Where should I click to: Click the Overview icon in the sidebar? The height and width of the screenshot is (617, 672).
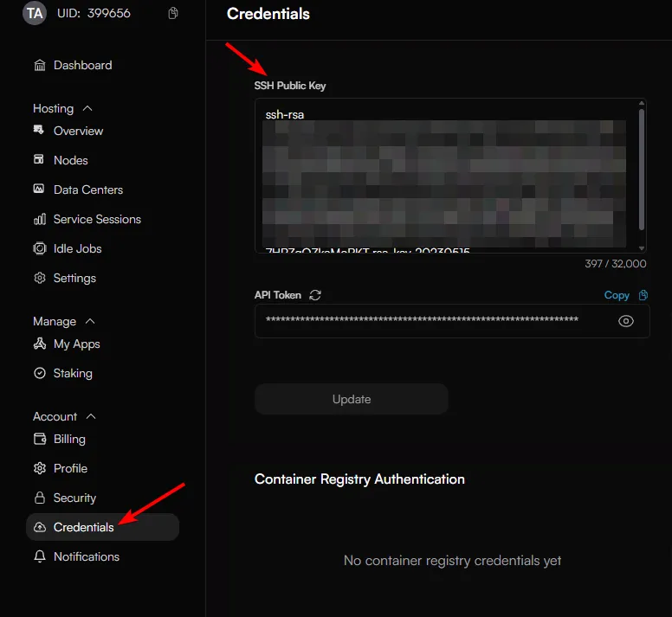(x=39, y=130)
